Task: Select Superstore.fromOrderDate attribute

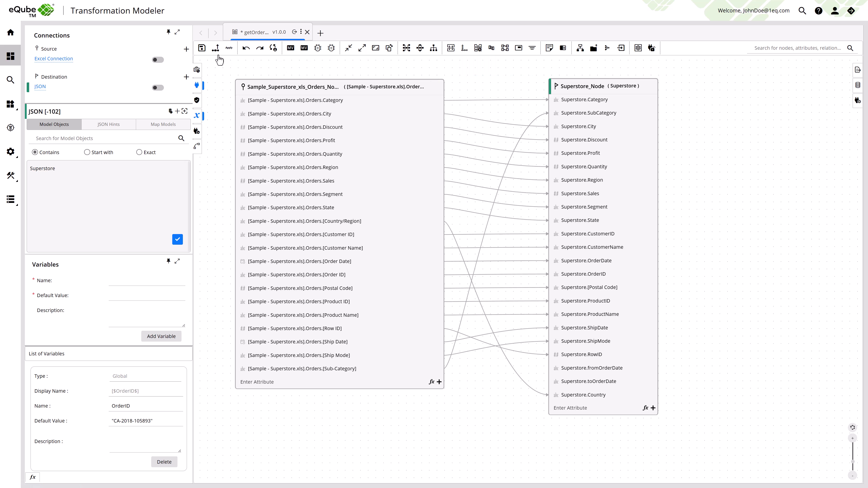Action: tap(591, 368)
